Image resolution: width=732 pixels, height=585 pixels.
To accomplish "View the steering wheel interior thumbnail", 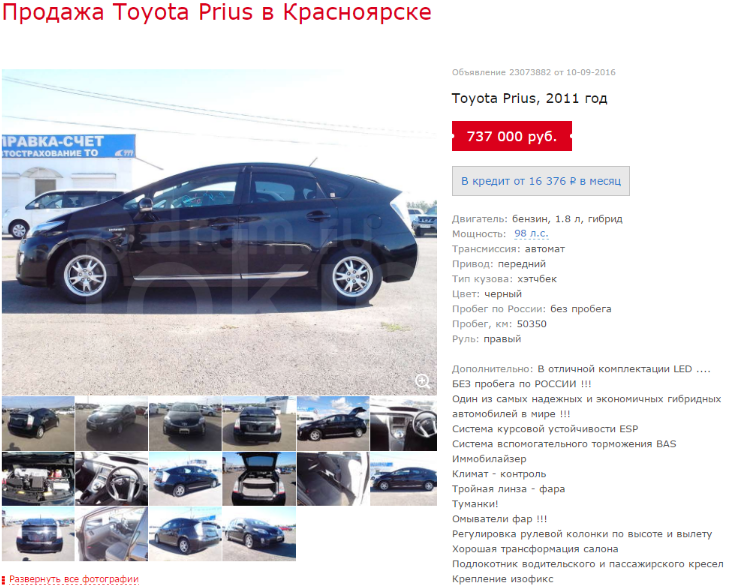I will pyautogui.click(x=112, y=479).
